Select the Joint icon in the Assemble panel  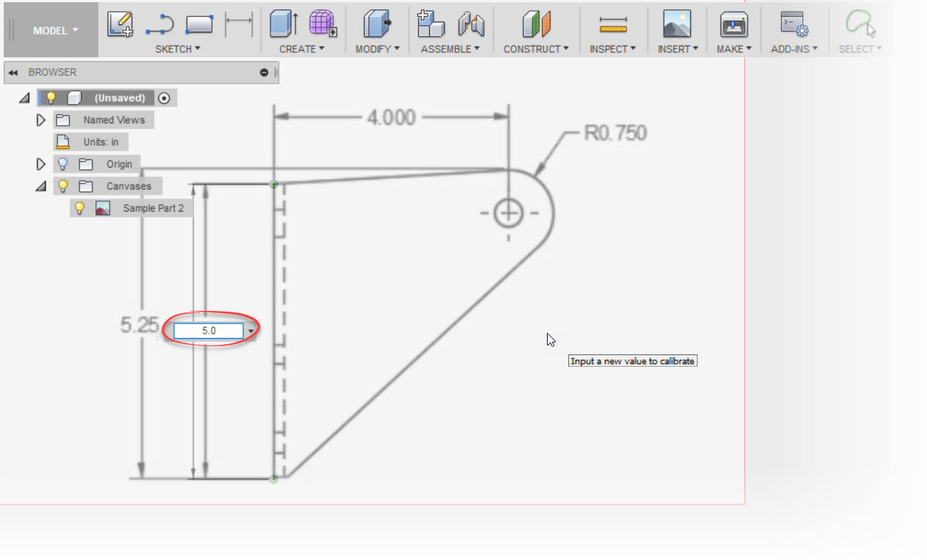tap(471, 24)
